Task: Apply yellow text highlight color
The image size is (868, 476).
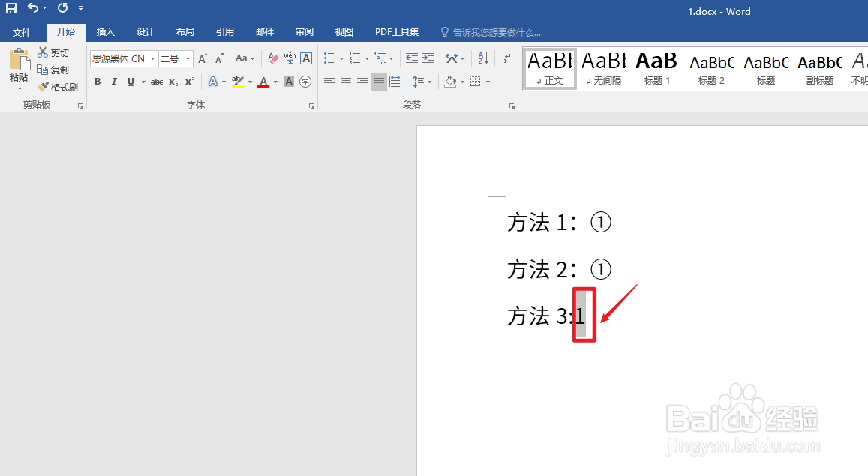Action: pos(238,82)
